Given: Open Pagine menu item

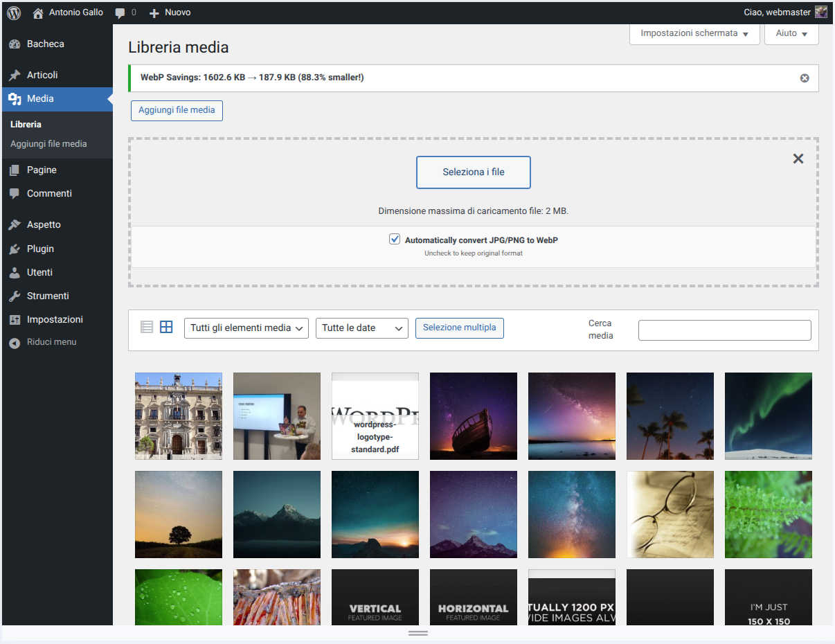Looking at the screenshot, I should point(57,170).
